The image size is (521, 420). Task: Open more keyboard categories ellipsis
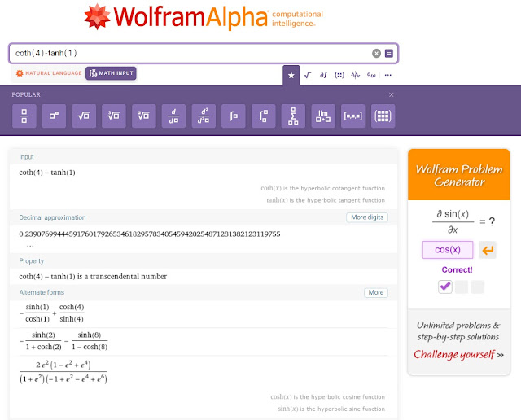387,75
